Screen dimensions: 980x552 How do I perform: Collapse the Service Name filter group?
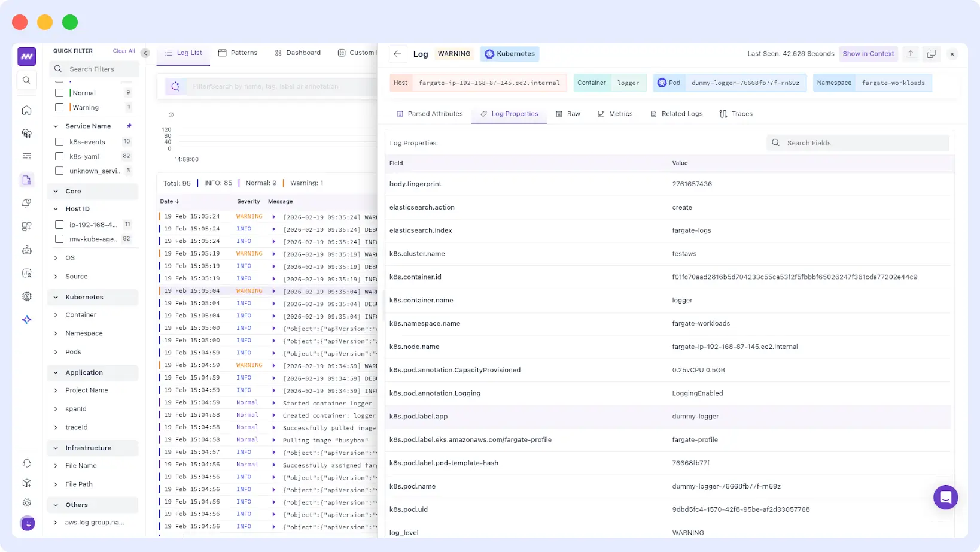click(x=56, y=126)
